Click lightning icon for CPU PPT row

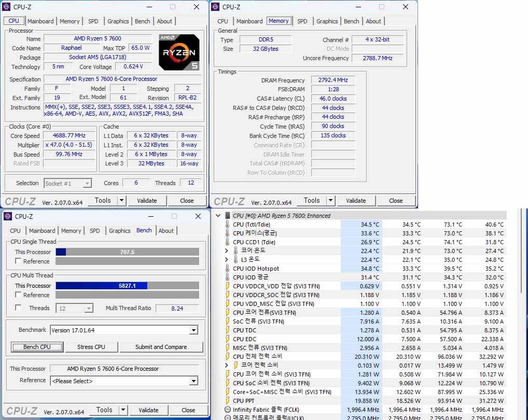[228, 400]
